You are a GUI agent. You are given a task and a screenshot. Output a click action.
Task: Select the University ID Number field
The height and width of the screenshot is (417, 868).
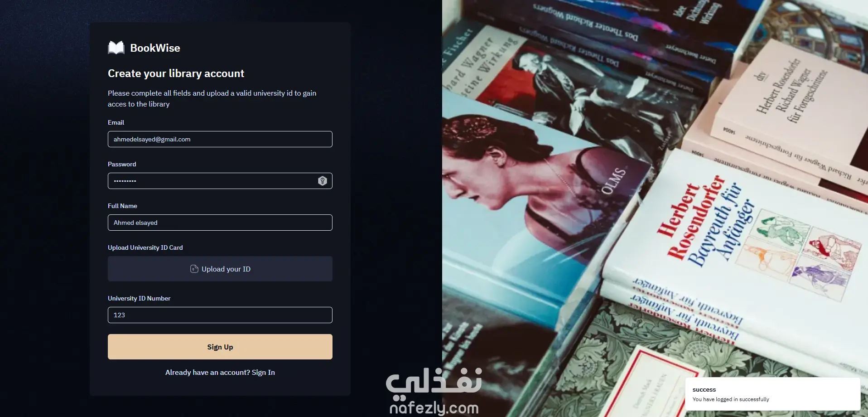tap(220, 315)
